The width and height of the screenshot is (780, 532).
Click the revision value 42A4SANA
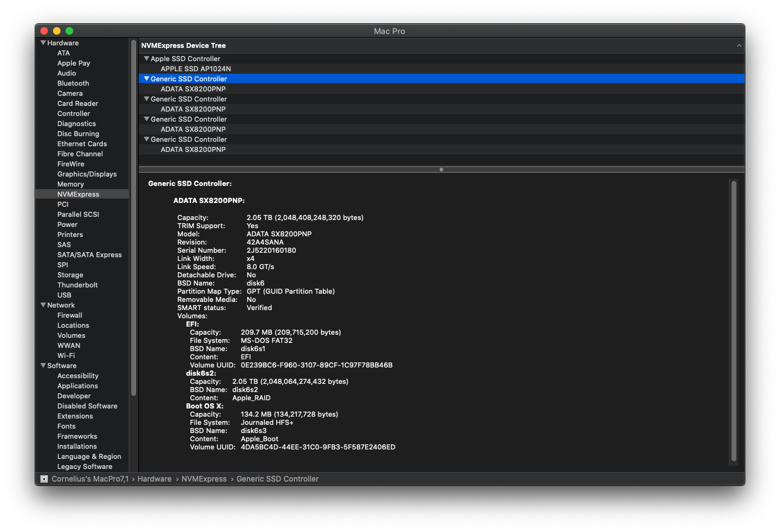(265, 242)
